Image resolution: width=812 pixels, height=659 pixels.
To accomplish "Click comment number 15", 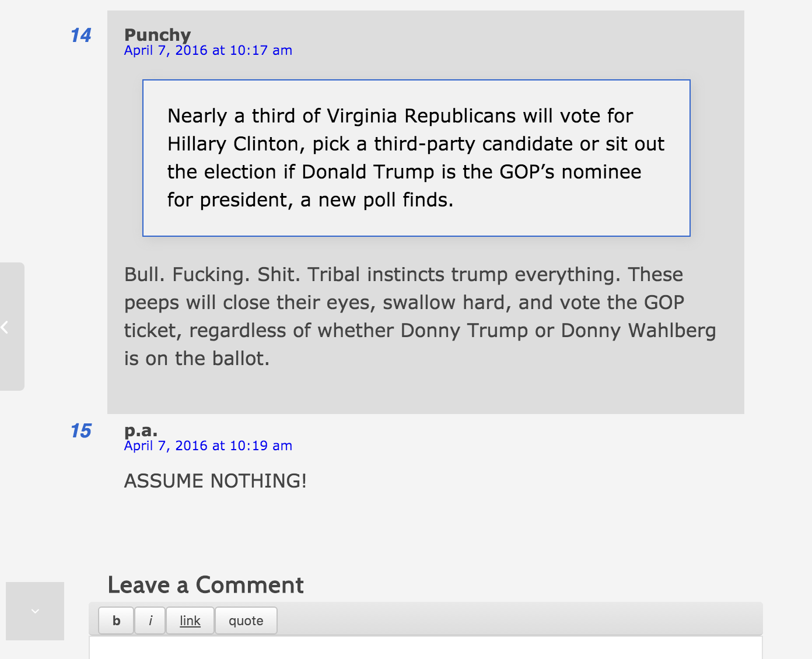I will [x=80, y=431].
